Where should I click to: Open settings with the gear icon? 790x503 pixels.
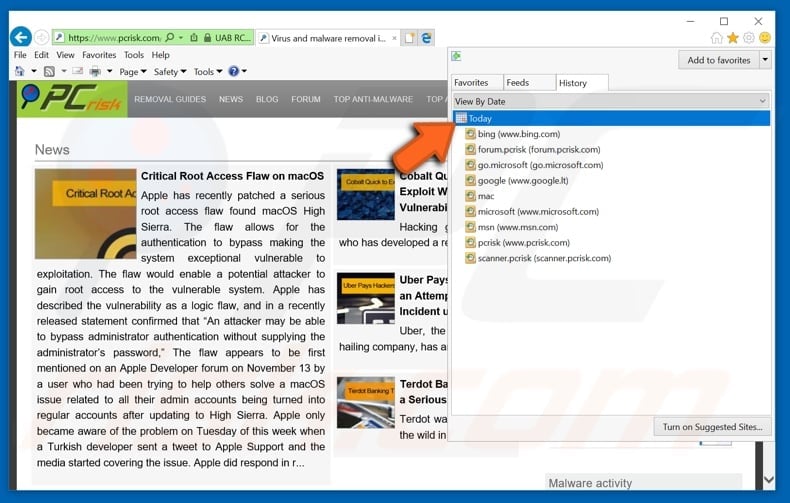(x=749, y=38)
